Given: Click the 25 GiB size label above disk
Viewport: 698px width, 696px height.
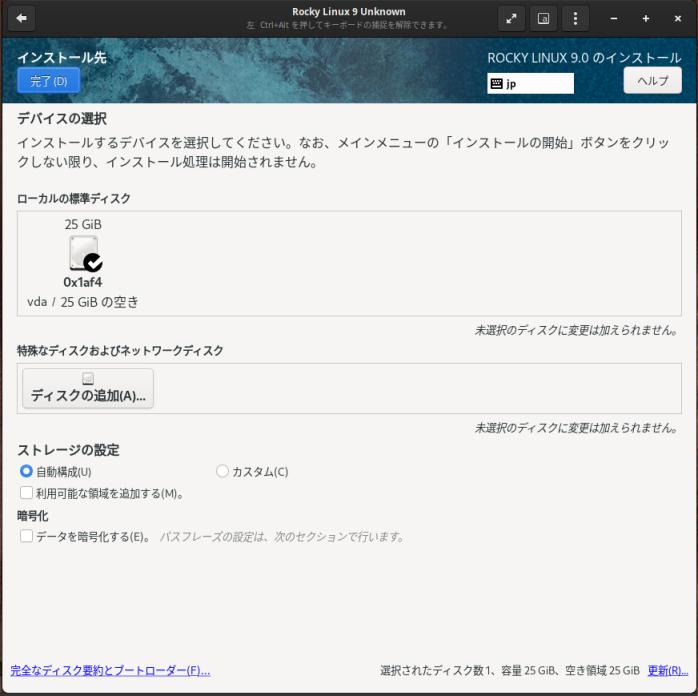Looking at the screenshot, I should point(83,224).
